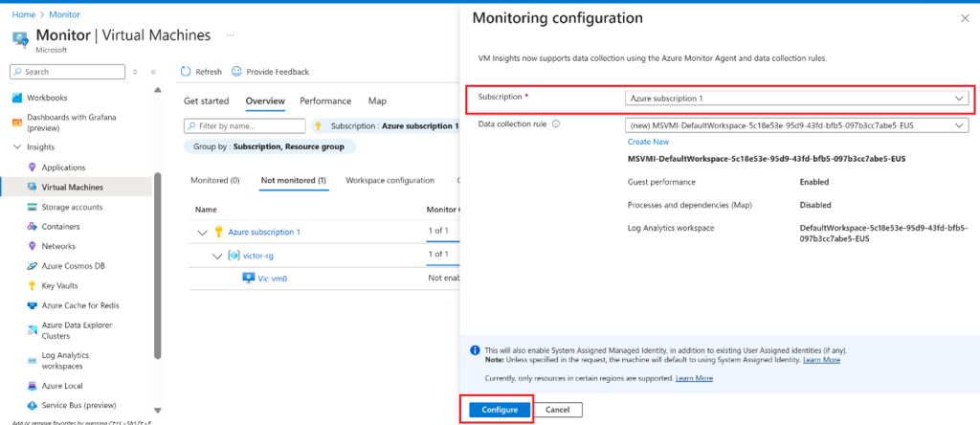
Task: Switch to the Overview tab
Action: pos(265,101)
